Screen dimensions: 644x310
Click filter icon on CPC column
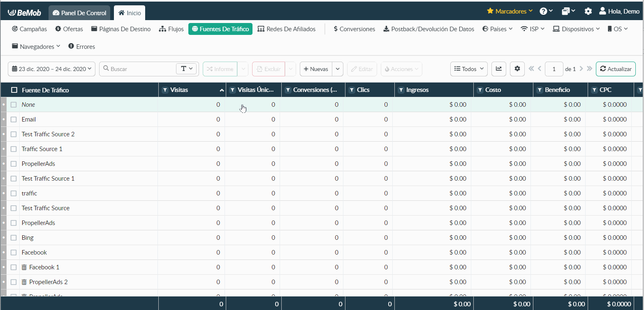(594, 90)
